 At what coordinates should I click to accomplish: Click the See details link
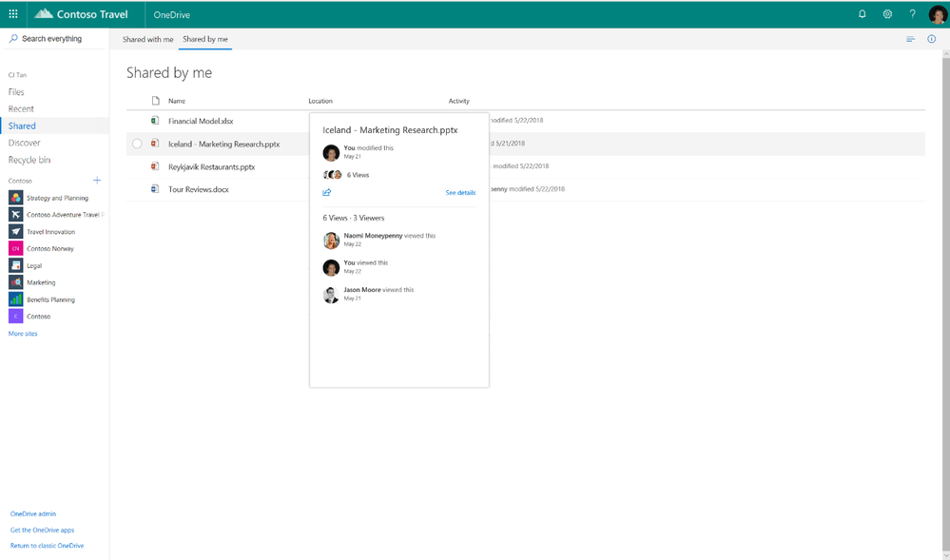coord(460,193)
